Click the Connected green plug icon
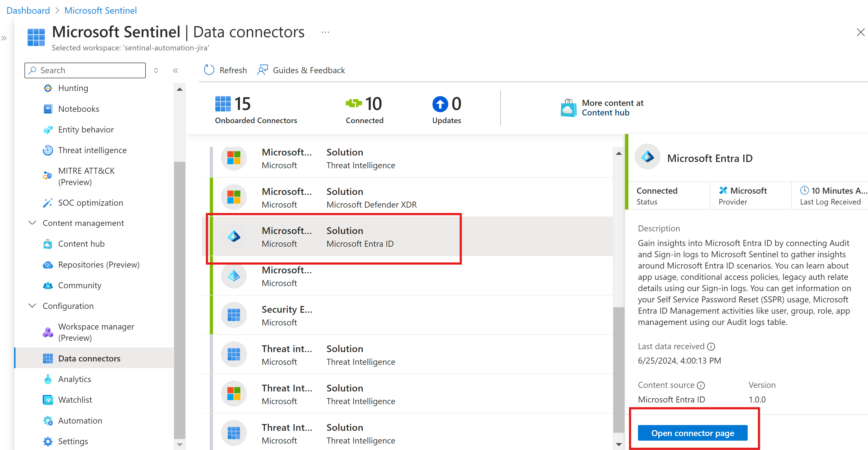 pyautogui.click(x=354, y=103)
